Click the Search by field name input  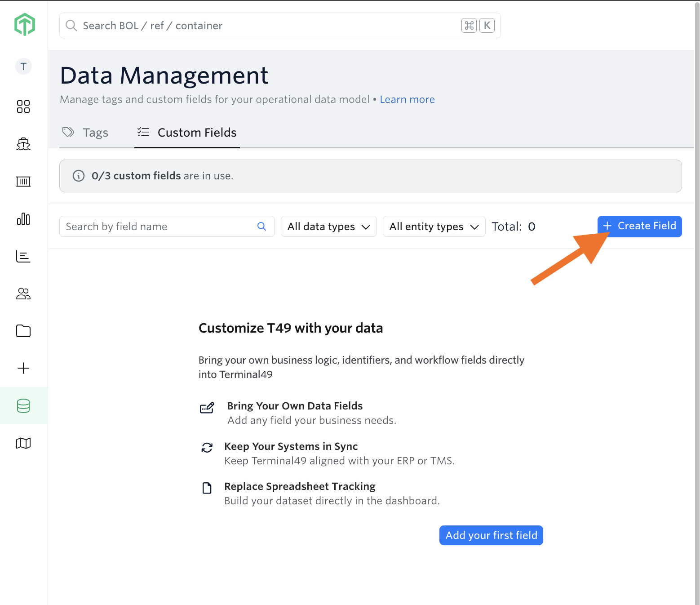click(167, 227)
